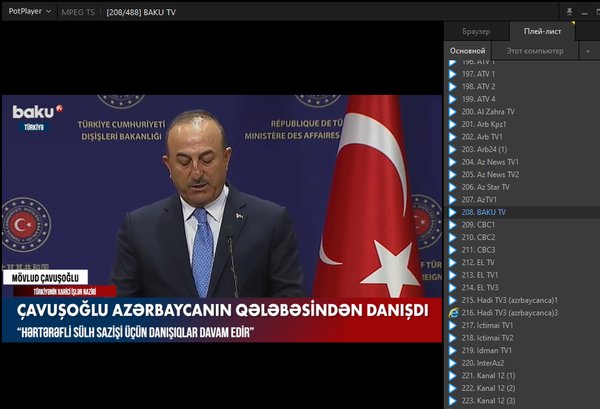
Task: Select 211. CBC3 in the playlist
Action: (478, 250)
